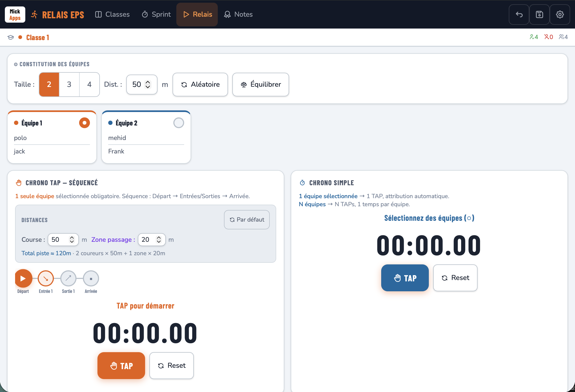This screenshot has height=392, width=575.
Task: Click runner jack in Équipe 1
Action: coord(52,151)
